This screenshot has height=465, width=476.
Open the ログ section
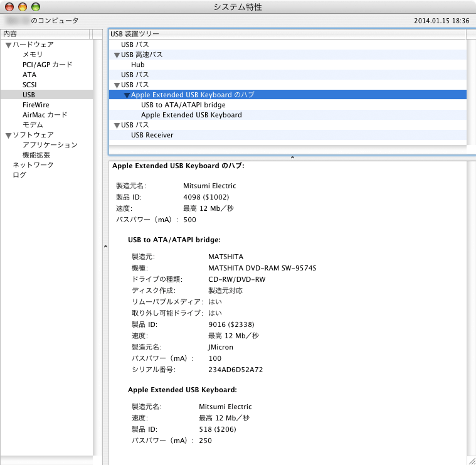[x=19, y=174]
